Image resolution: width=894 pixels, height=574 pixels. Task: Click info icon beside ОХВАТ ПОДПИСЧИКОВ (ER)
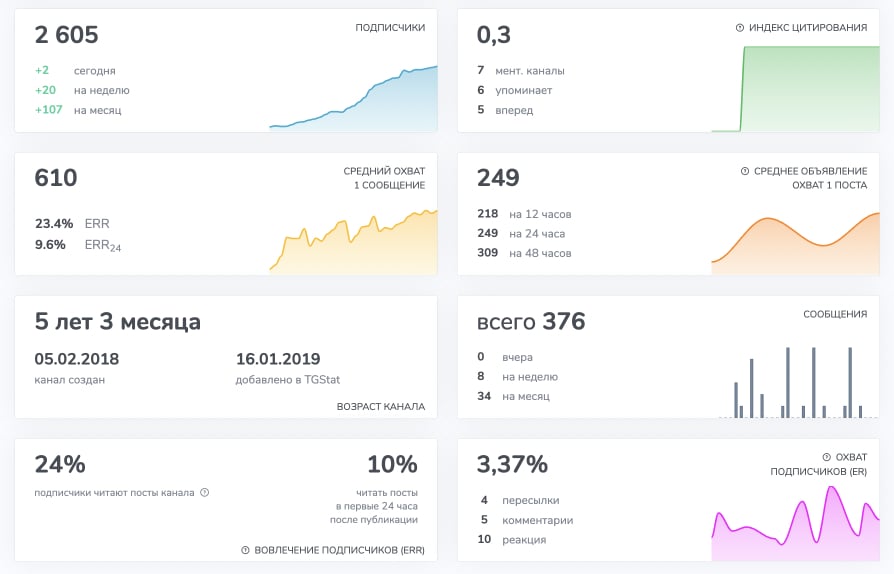tap(826, 457)
